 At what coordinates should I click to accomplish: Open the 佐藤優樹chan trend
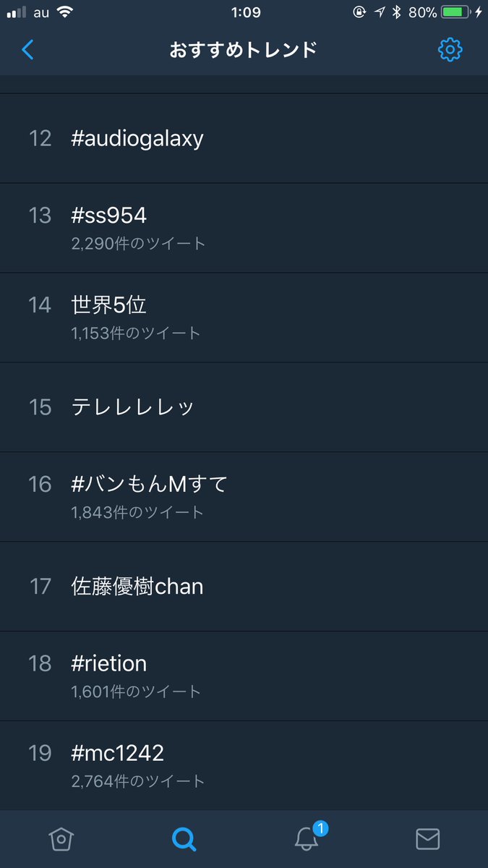tap(244, 587)
